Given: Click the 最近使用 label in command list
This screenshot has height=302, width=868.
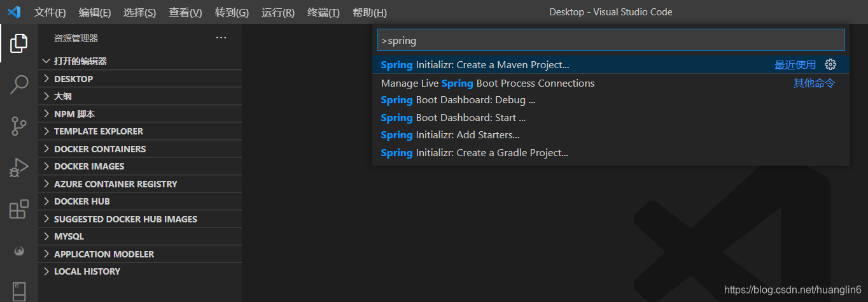Looking at the screenshot, I should click(x=795, y=65).
